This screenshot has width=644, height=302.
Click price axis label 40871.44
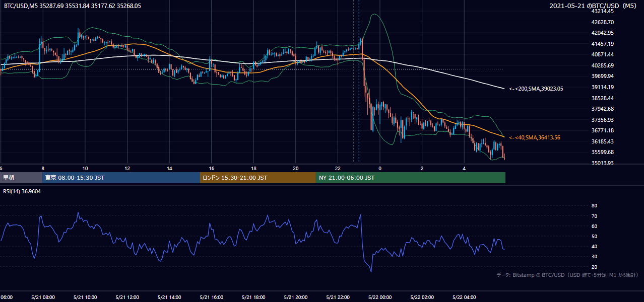tap(602, 54)
